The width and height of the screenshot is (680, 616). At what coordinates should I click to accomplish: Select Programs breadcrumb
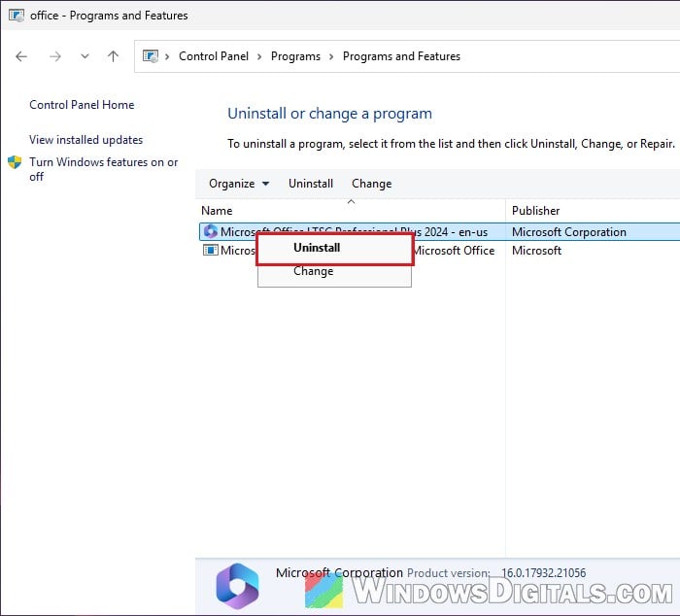click(x=295, y=56)
